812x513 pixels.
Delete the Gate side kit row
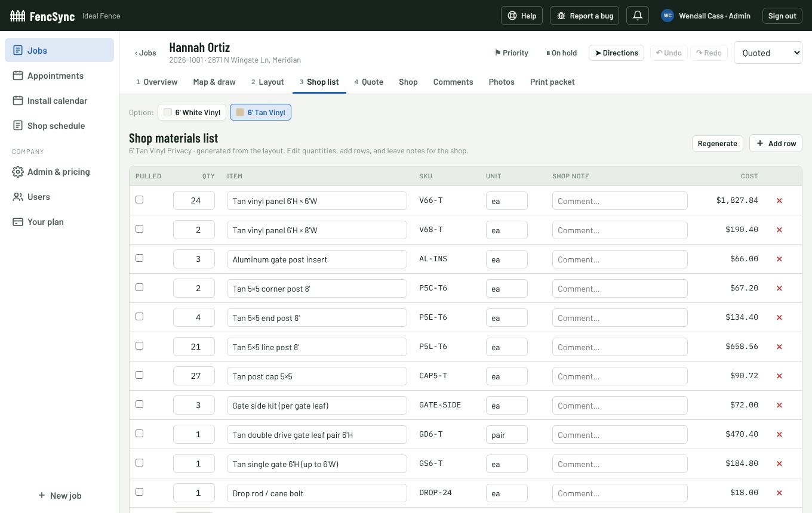pos(779,406)
